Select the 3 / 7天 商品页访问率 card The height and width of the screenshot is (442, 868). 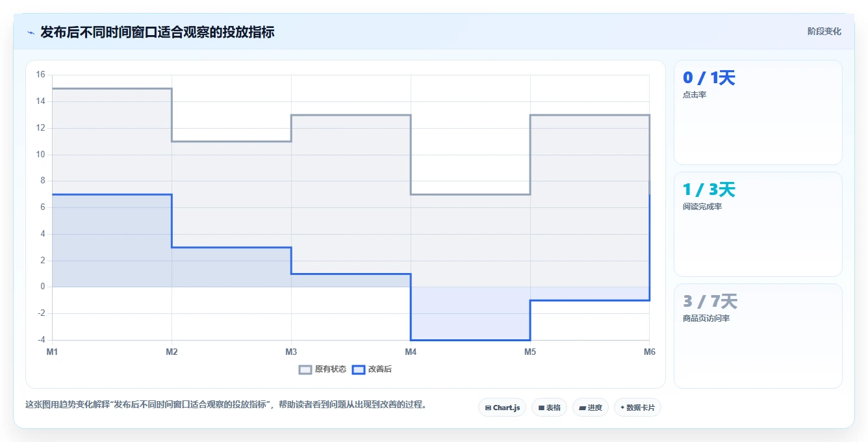pyautogui.click(x=758, y=336)
